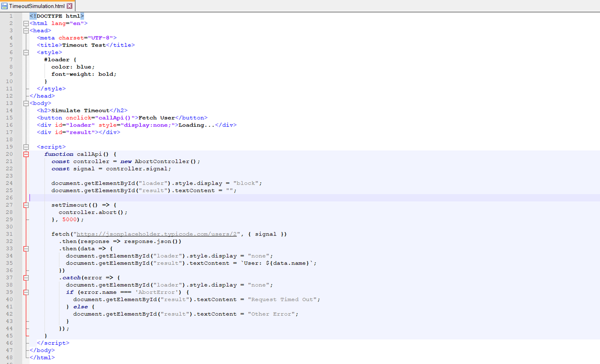Click the save icon on the file tab
The image size is (600, 364).
pyautogui.click(x=4, y=6)
